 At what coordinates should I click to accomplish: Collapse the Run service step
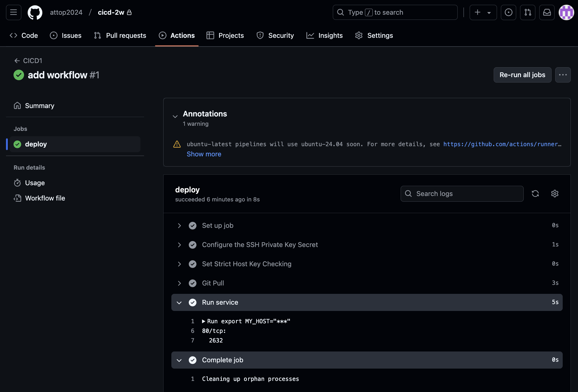coord(179,302)
